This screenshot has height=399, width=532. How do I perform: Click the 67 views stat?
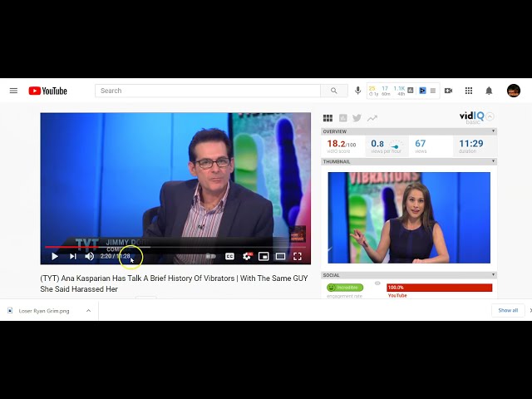coord(421,146)
